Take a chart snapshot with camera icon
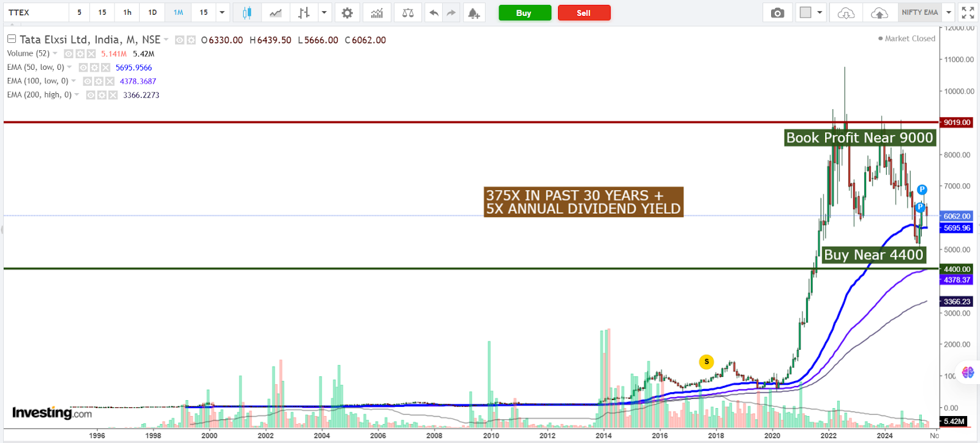 777,12
